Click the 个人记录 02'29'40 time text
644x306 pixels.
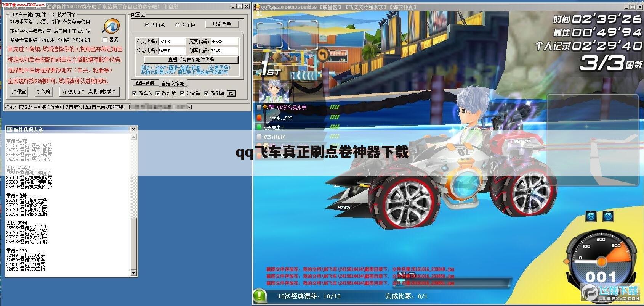(x=588, y=46)
